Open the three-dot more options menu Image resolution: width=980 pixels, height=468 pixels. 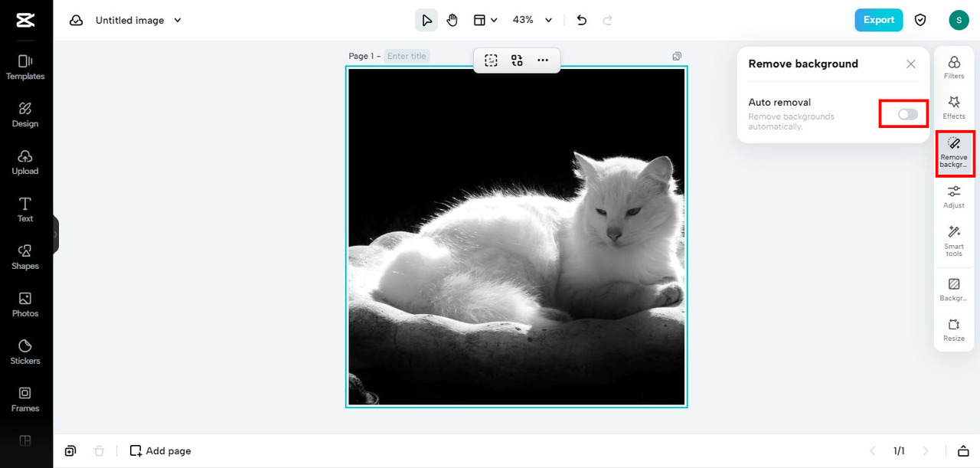click(x=543, y=61)
